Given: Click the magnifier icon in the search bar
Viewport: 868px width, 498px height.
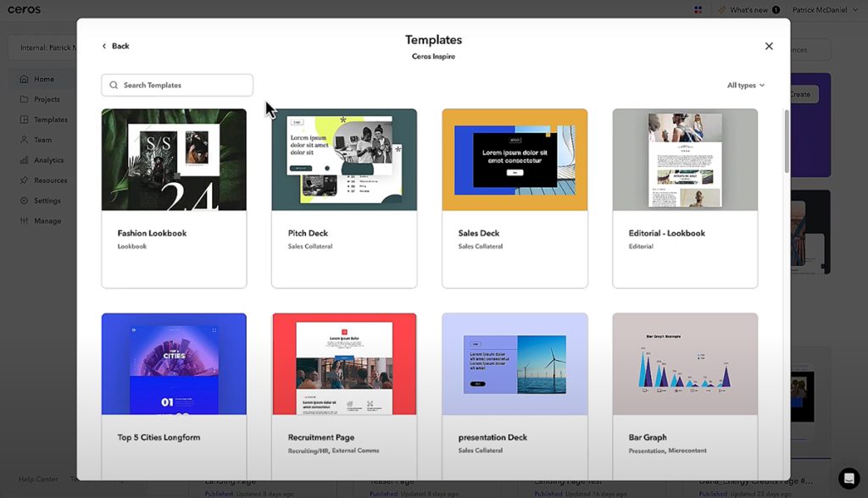Looking at the screenshot, I should tap(114, 85).
